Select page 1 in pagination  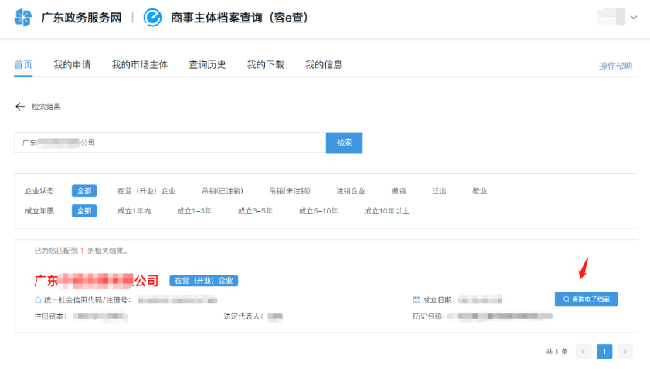604,352
